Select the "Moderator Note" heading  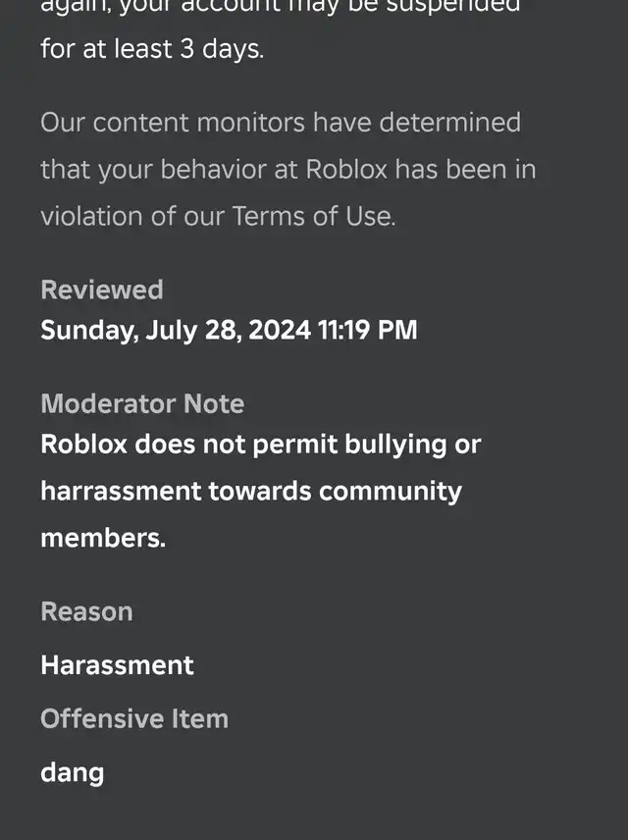click(142, 403)
